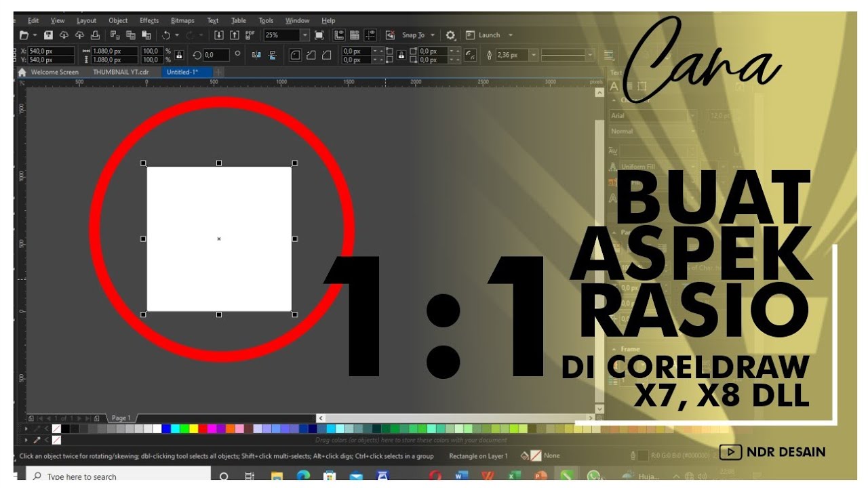The image size is (868, 488).
Task: Open the Undo history dropdown arrow
Action: pos(177,35)
